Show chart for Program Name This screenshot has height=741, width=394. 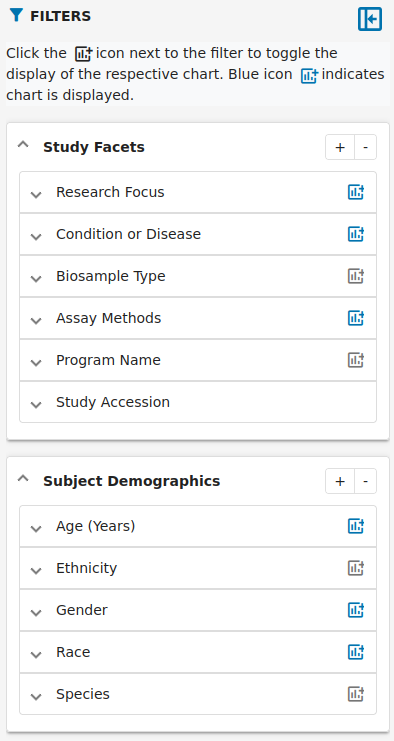[356, 360]
